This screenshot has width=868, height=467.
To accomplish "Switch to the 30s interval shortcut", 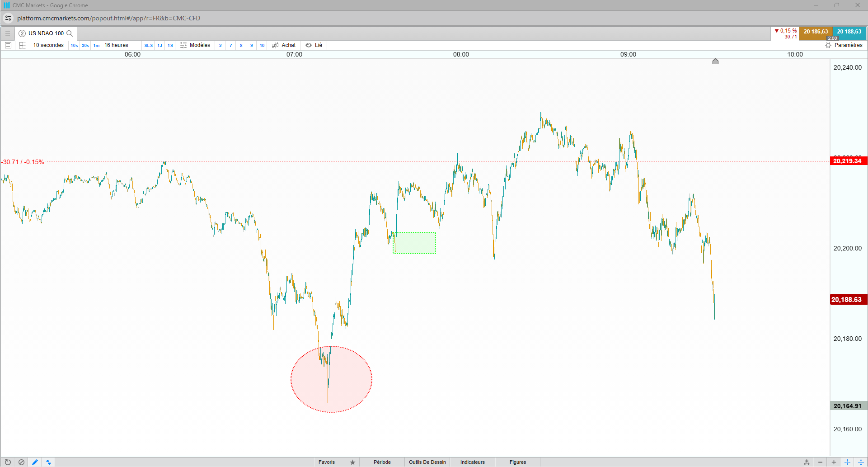I will 85,46.
